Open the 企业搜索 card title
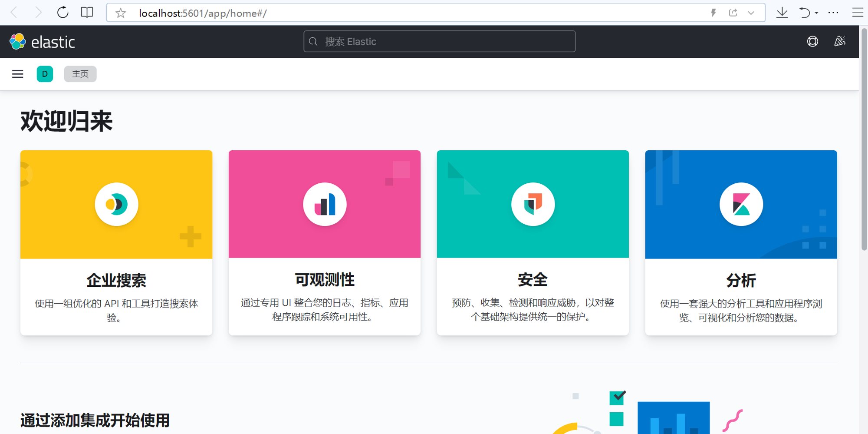Viewport: 868px width, 434px height. point(116,280)
